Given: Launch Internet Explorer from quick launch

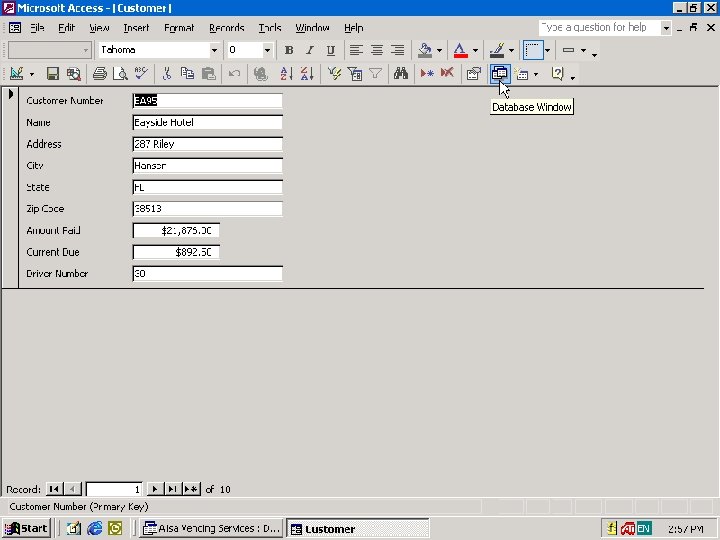Looking at the screenshot, I should tap(95, 529).
